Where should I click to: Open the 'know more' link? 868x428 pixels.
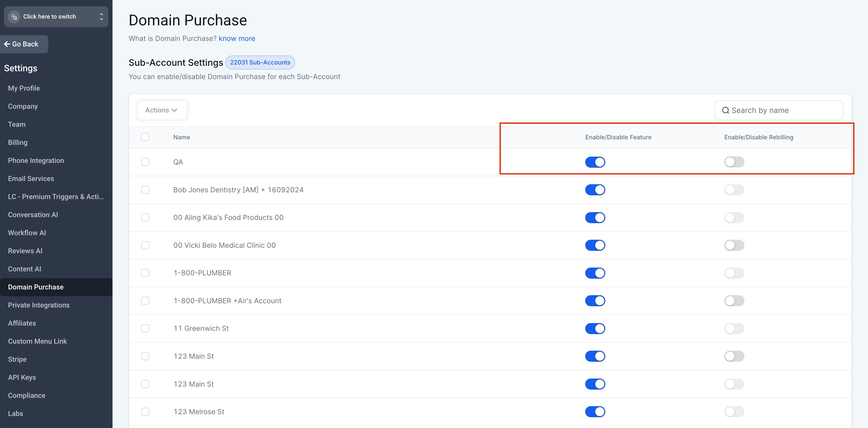coord(237,38)
